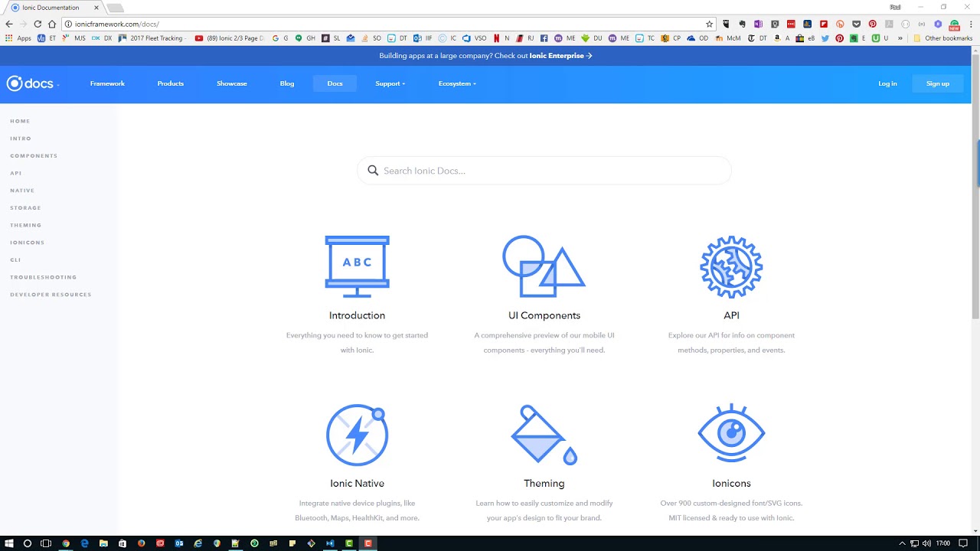Click the Ionic Native lightning bolt icon
980x551 pixels.
click(x=357, y=435)
